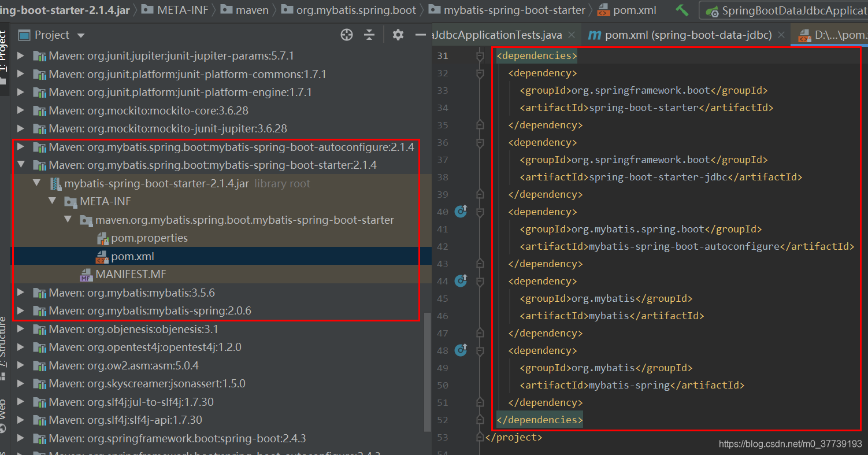The width and height of the screenshot is (868, 455).
Task: Open Project panel settings gear
Action: tap(398, 35)
